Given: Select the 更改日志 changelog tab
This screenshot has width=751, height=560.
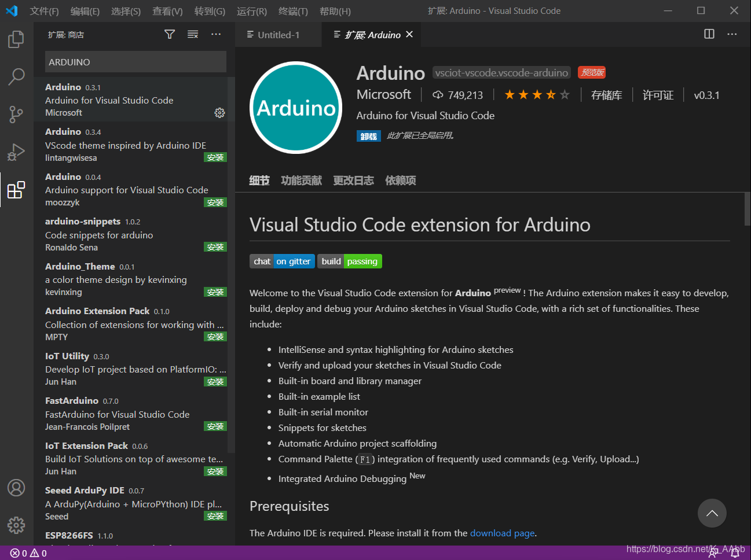Looking at the screenshot, I should [353, 180].
